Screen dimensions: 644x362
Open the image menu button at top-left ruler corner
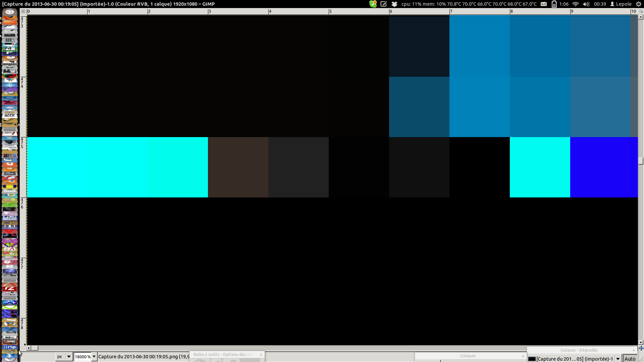pyautogui.click(x=23, y=11)
